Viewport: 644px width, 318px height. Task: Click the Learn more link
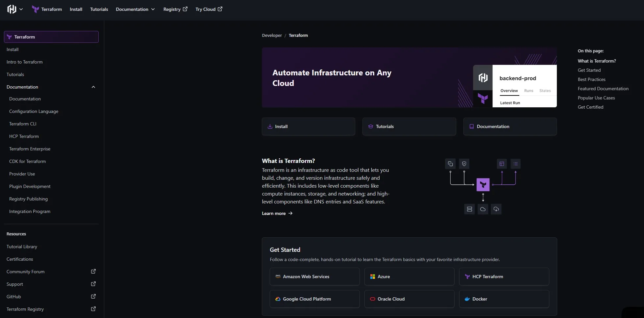coord(277,213)
